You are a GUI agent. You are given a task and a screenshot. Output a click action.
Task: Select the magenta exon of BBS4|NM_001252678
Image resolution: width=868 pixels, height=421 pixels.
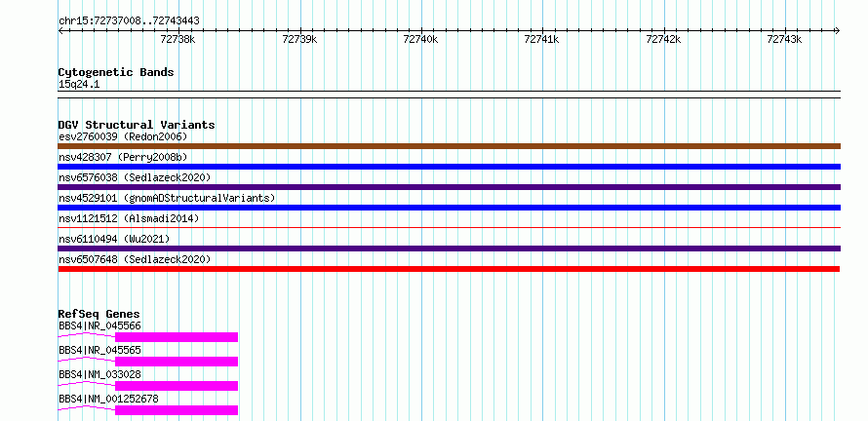click(176, 410)
